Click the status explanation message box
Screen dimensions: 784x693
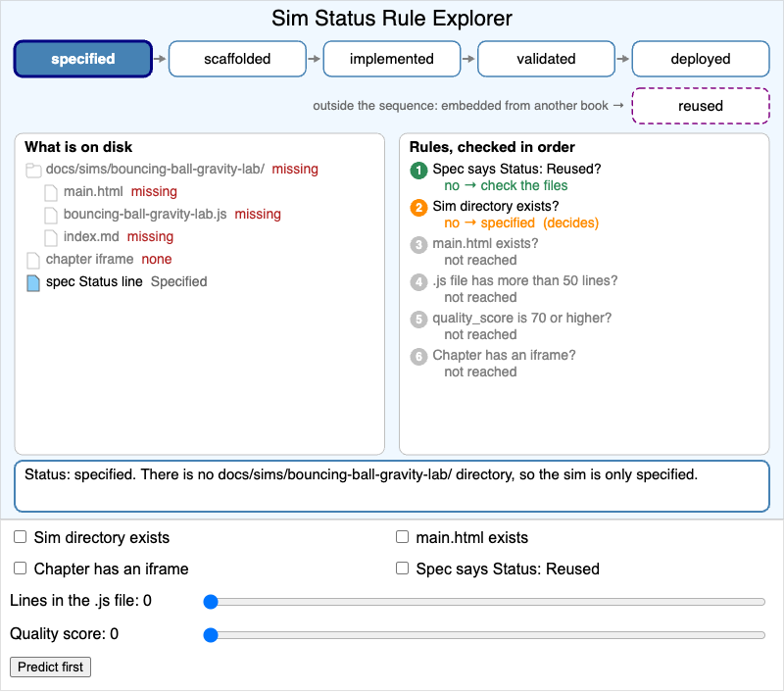coord(392,486)
